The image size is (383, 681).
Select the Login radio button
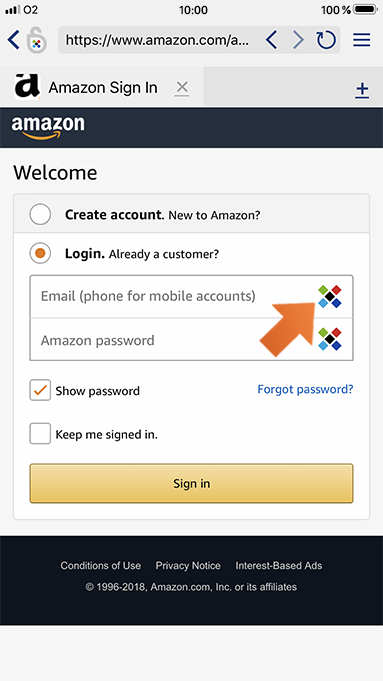[x=40, y=253]
